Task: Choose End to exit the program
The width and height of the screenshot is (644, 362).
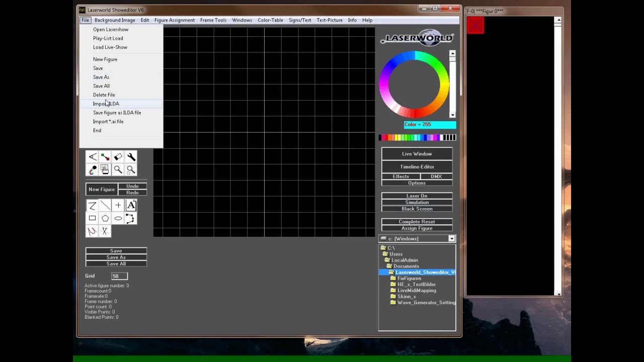Action: [97, 131]
